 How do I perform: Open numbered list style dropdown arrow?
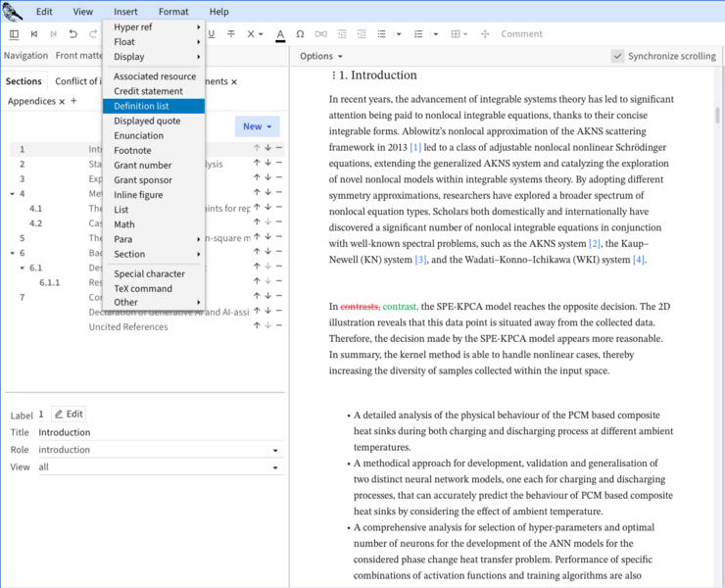[x=436, y=33]
